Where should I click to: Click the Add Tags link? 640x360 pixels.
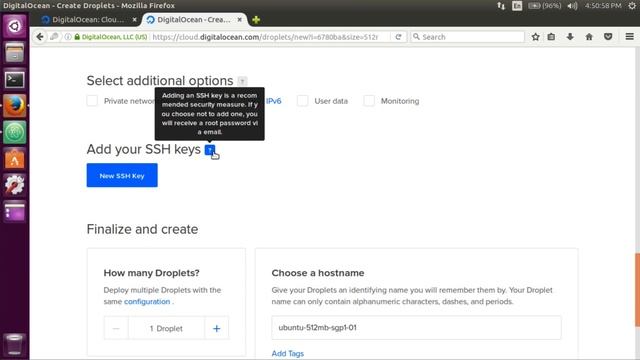coord(288,353)
